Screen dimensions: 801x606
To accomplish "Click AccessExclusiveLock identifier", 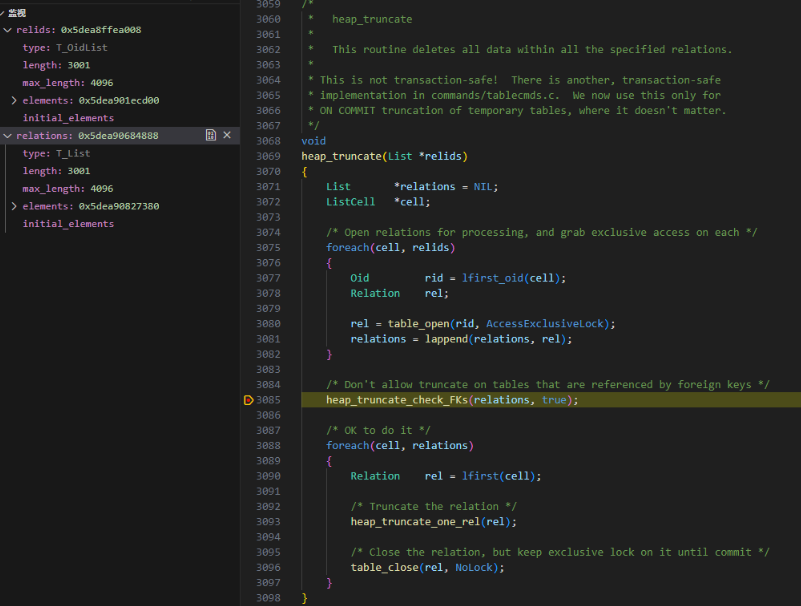I will [545, 324].
